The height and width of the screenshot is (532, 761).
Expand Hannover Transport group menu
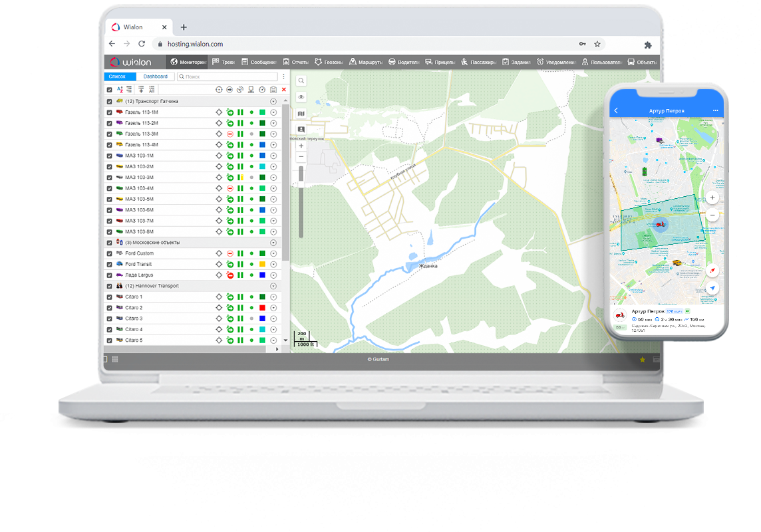[273, 286]
